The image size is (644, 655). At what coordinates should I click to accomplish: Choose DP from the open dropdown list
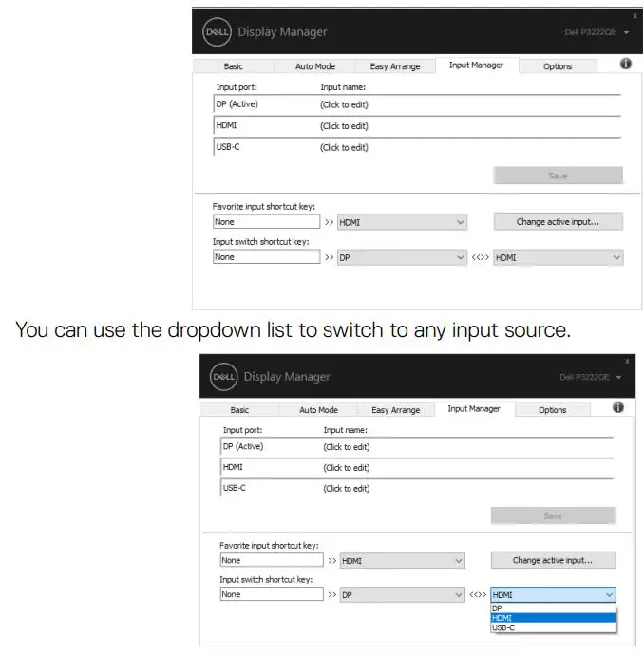click(x=553, y=608)
